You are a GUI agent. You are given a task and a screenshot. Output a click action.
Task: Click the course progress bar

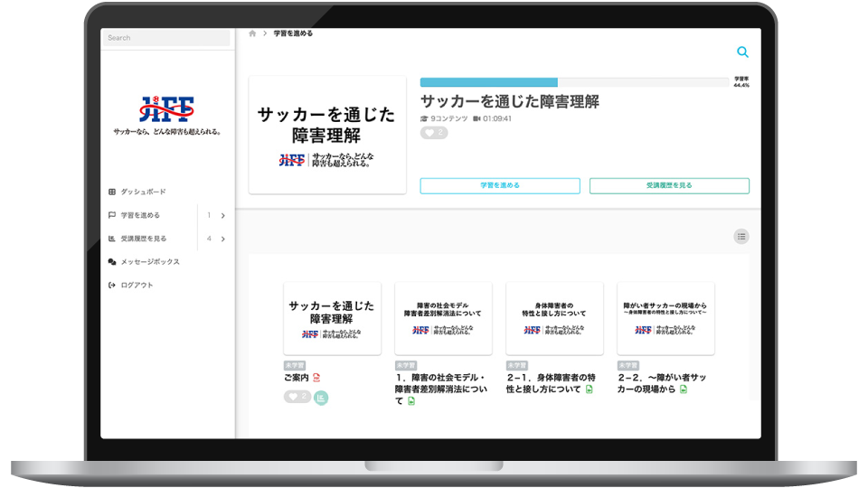[575, 82]
